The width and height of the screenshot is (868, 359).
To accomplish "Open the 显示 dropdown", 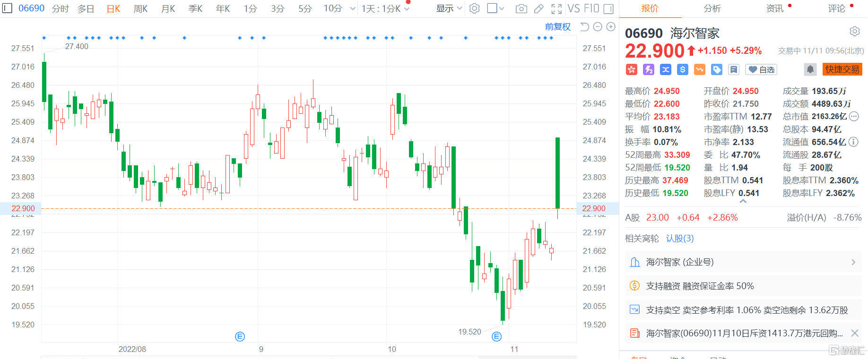I will pos(449,9).
